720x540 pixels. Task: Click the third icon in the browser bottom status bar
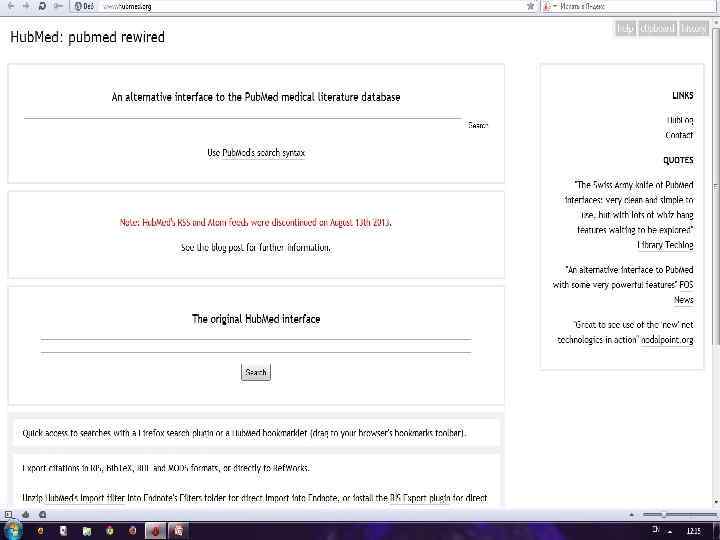(42, 514)
